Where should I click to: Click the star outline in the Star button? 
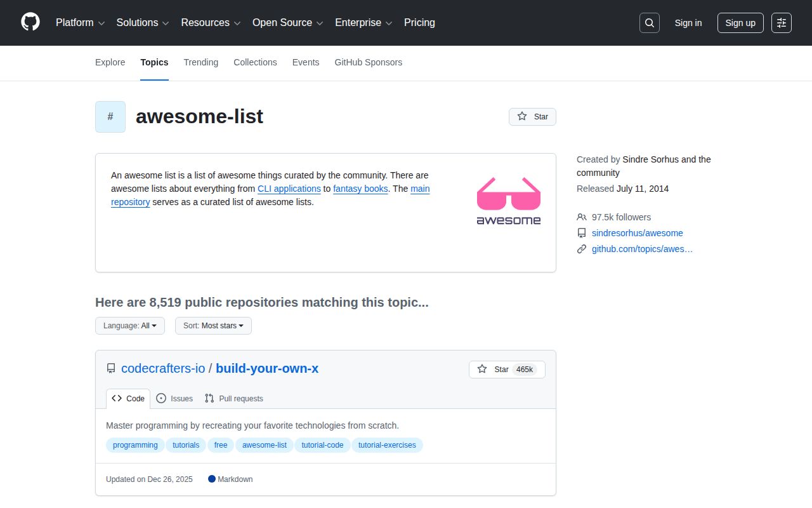482,369
